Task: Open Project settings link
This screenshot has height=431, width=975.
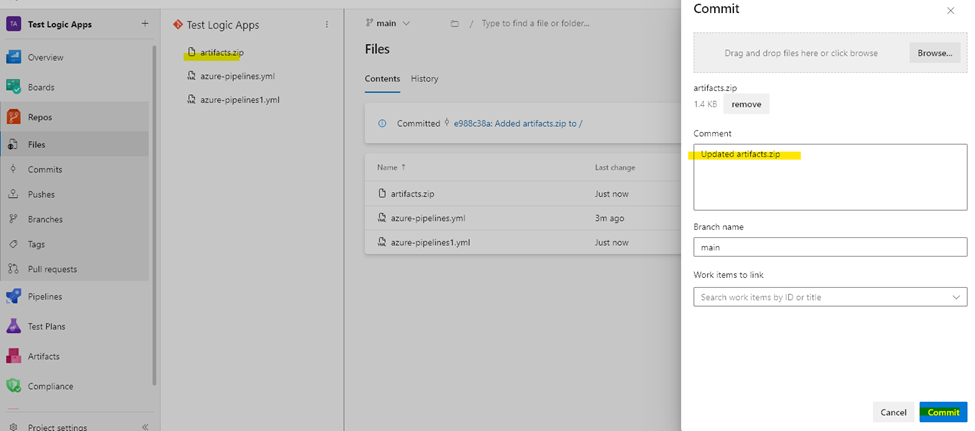Action: click(x=57, y=427)
